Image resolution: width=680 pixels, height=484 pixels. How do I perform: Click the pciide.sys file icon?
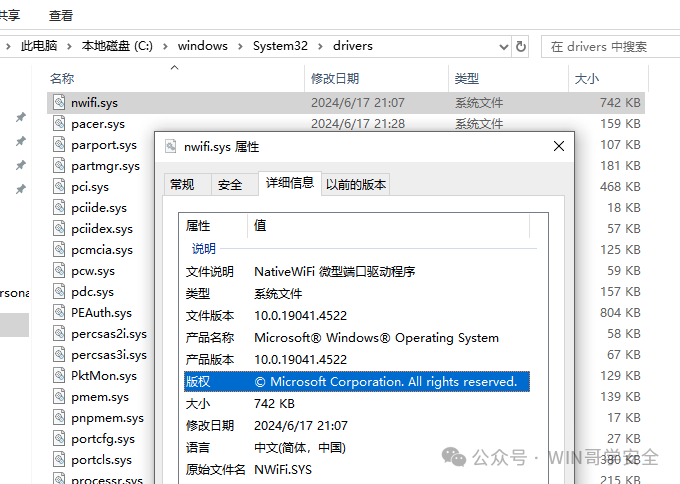[59, 208]
